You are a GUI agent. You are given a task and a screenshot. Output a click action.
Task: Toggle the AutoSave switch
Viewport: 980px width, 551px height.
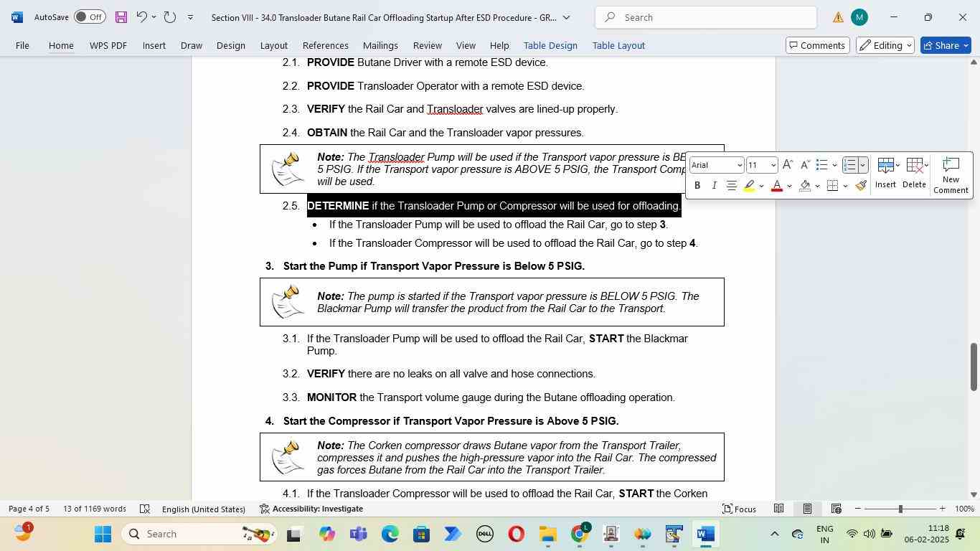[90, 17]
